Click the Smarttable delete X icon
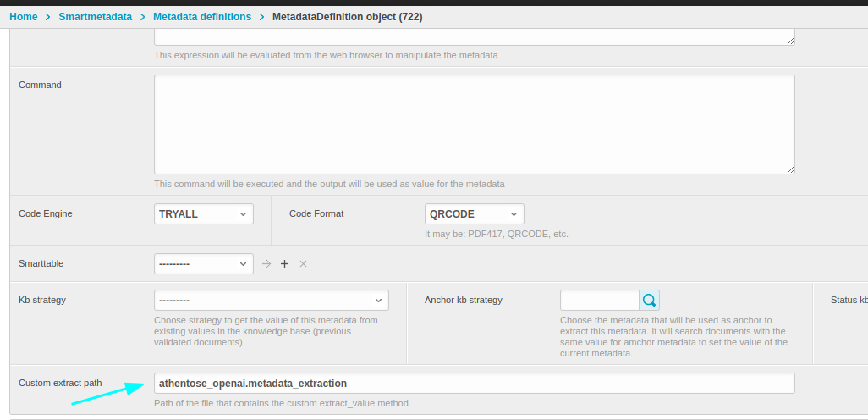The height and width of the screenshot is (420, 868). click(x=303, y=264)
